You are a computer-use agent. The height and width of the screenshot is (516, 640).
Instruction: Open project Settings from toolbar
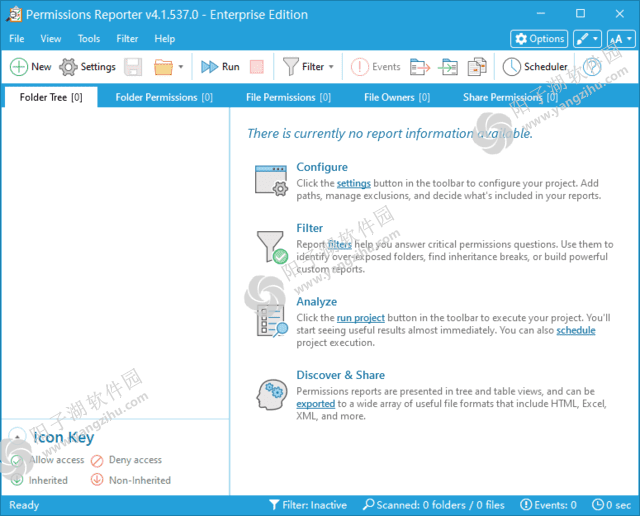pos(87,67)
